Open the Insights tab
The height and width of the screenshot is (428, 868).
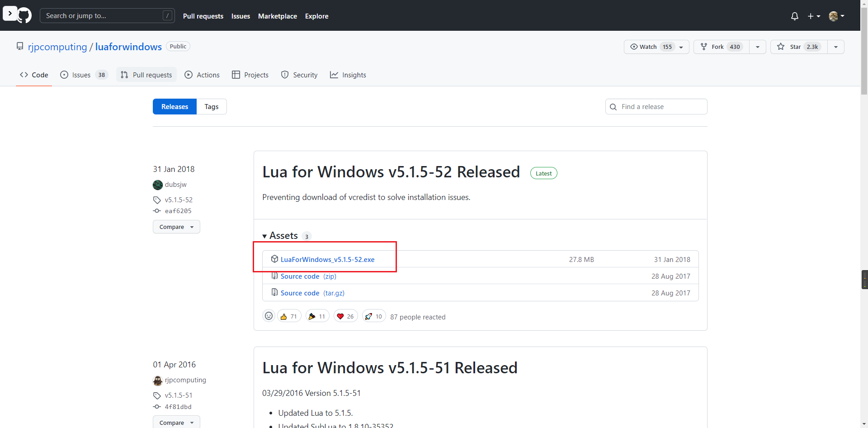point(348,75)
